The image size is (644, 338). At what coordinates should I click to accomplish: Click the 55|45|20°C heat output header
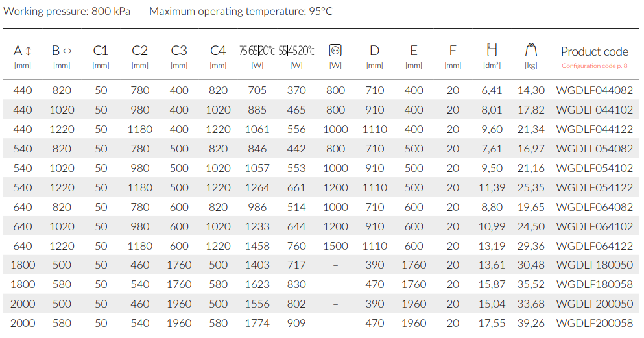(x=296, y=51)
